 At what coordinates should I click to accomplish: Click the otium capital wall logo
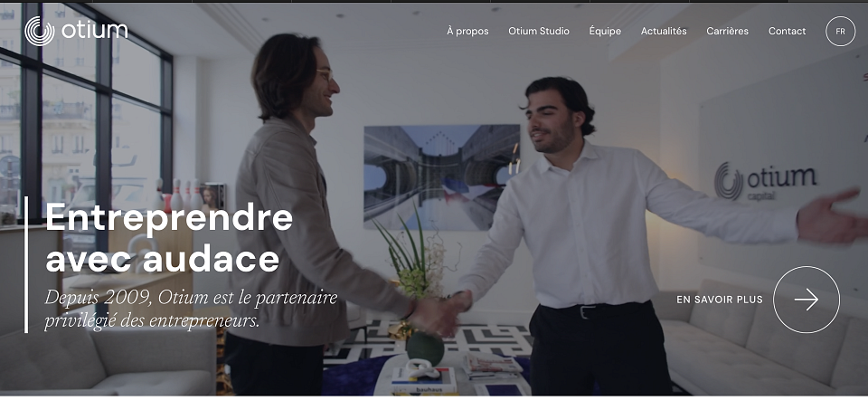point(766,182)
